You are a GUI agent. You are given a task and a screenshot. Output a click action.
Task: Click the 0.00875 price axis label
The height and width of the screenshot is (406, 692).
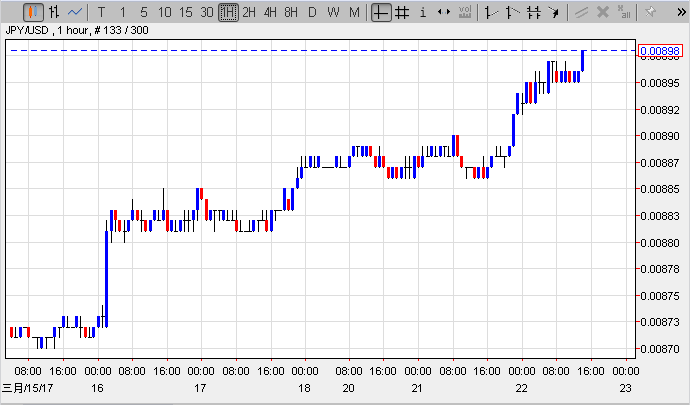[x=660, y=296]
